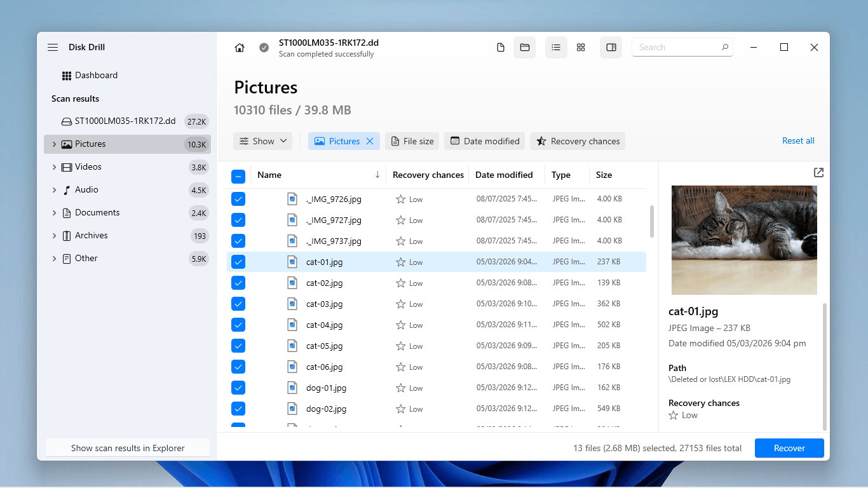Click star icon for cat-04.jpg row
The image size is (868, 488).
click(400, 325)
